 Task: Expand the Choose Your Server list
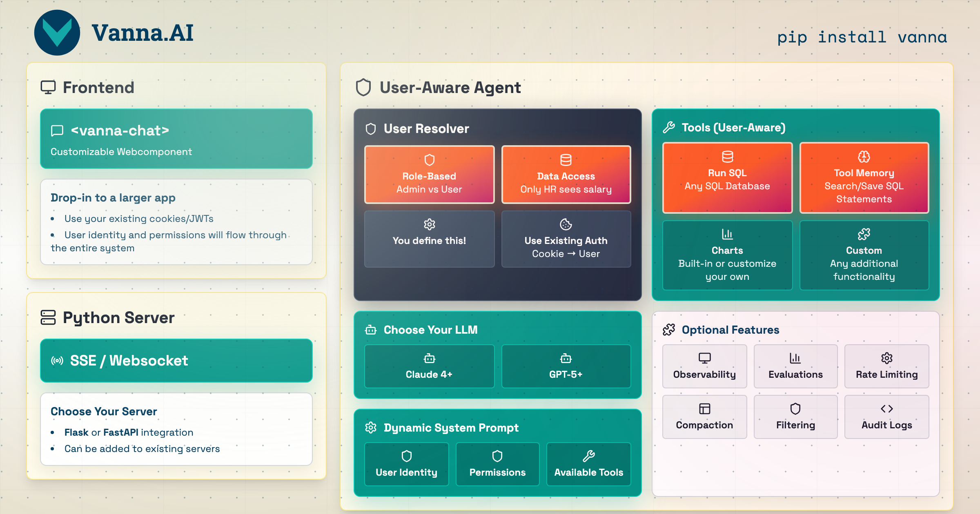[x=104, y=411]
